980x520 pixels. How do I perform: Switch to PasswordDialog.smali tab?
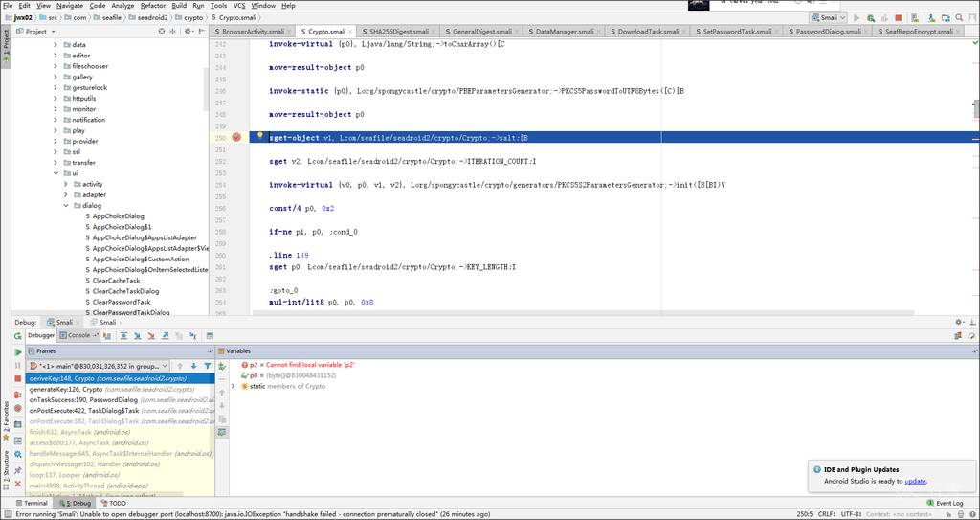point(830,31)
